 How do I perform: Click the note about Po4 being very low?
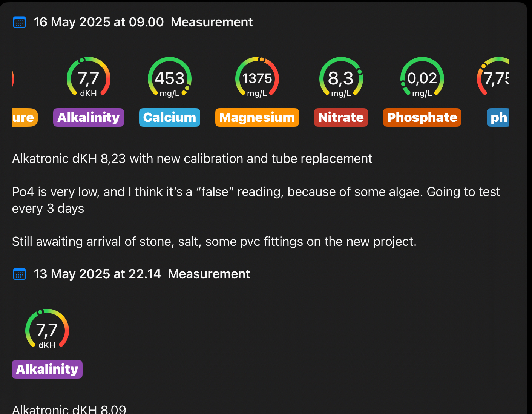256,200
